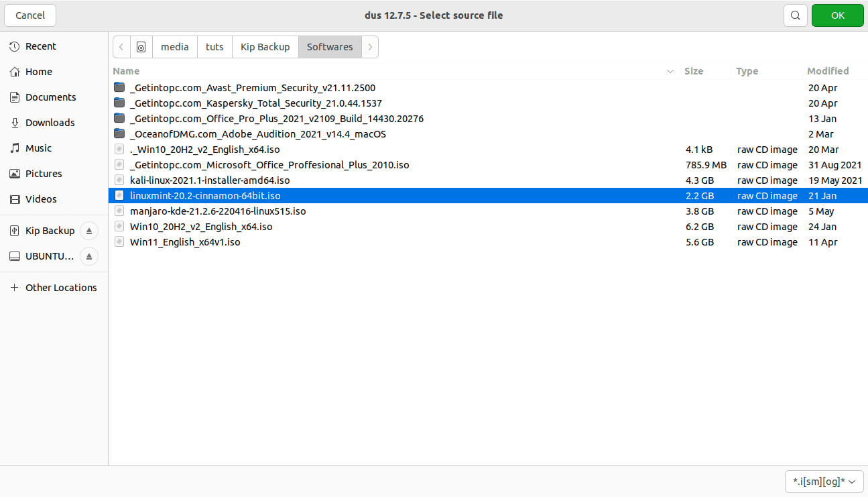
Task: Click the disk root icon in path bar
Action: point(141,47)
